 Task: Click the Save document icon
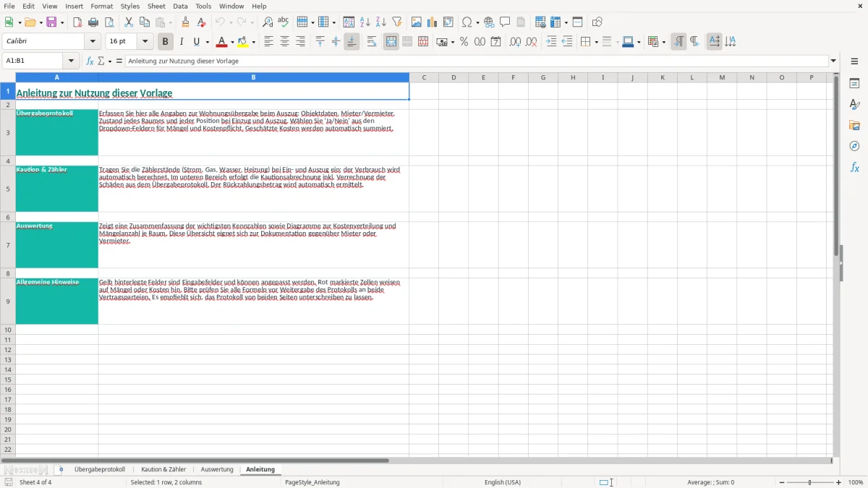[51, 22]
